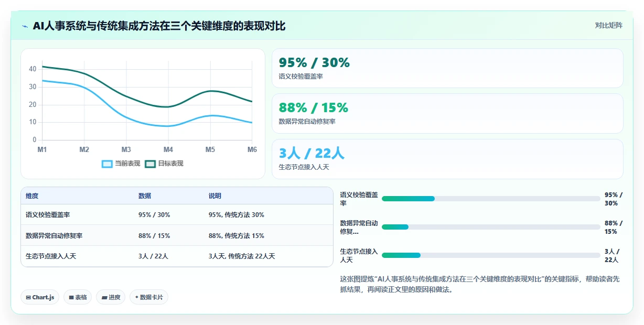Click the M4 axis label on chart

pos(168,149)
